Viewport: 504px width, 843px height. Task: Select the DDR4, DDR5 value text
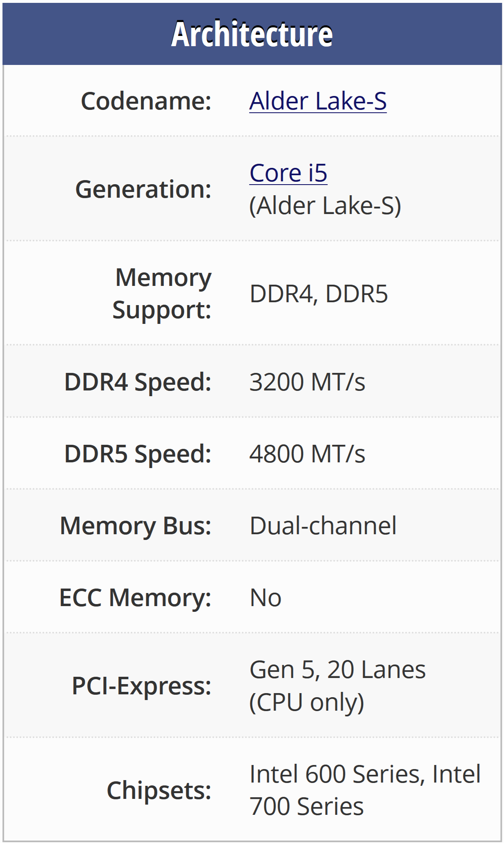(x=319, y=294)
